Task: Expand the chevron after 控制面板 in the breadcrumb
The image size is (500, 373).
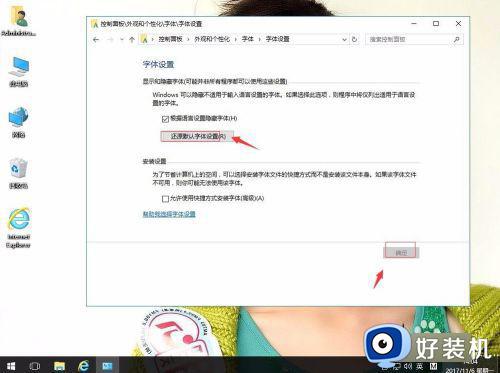Action: [188, 39]
